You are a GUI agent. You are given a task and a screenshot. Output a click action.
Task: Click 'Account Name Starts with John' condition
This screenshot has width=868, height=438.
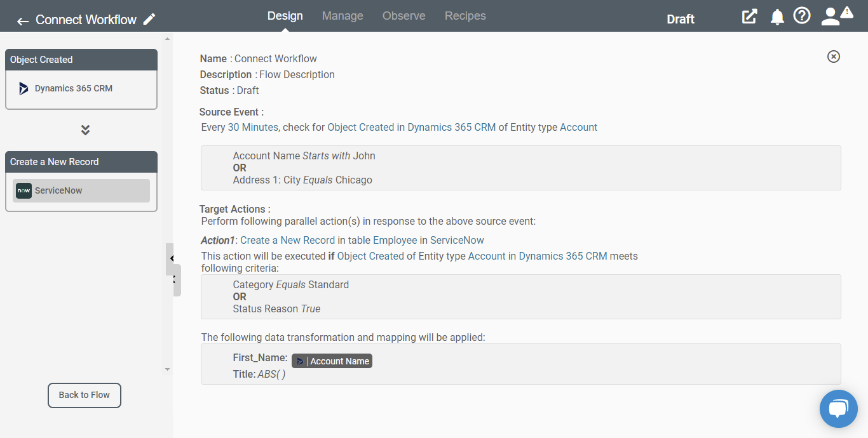coord(304,156)
